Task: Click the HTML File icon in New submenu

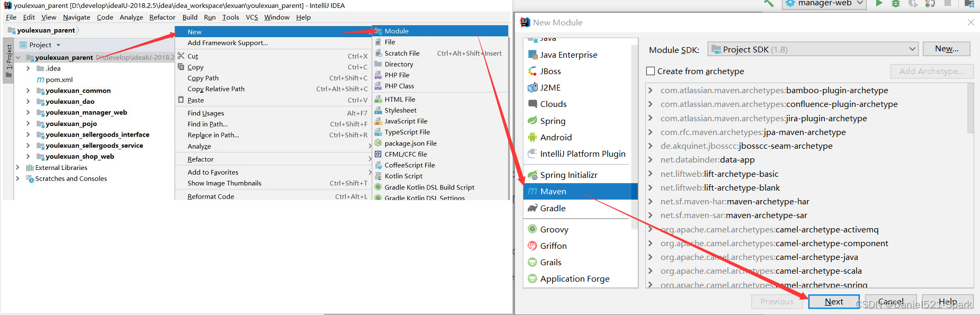Action: tap(378, 99)
